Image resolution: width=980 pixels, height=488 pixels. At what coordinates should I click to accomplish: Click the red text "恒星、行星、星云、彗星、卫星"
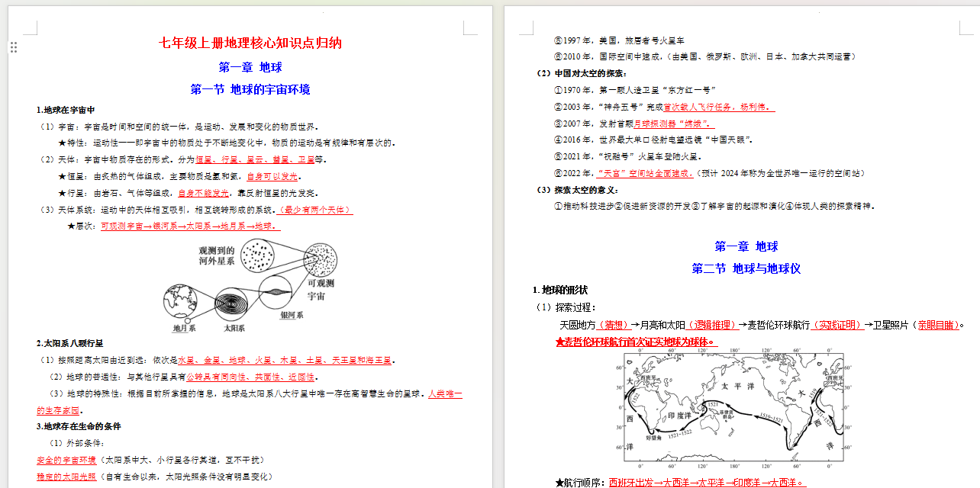click(x=255, y=160)
